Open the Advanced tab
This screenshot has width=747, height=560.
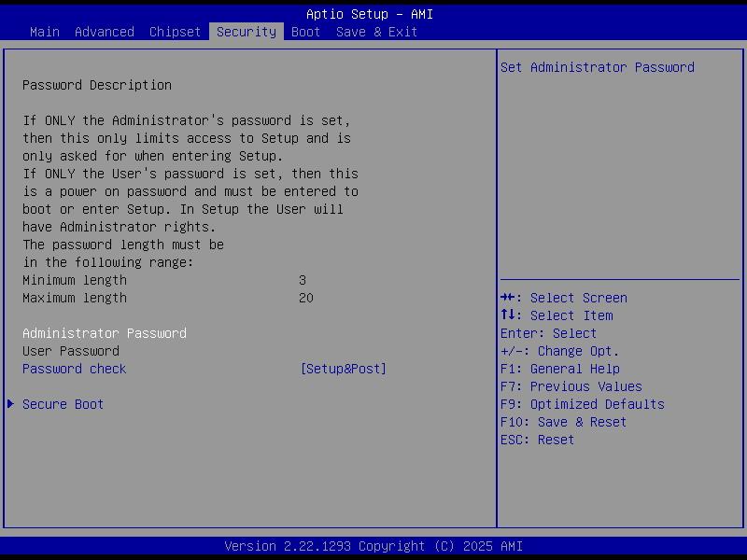tap(105, 32)
